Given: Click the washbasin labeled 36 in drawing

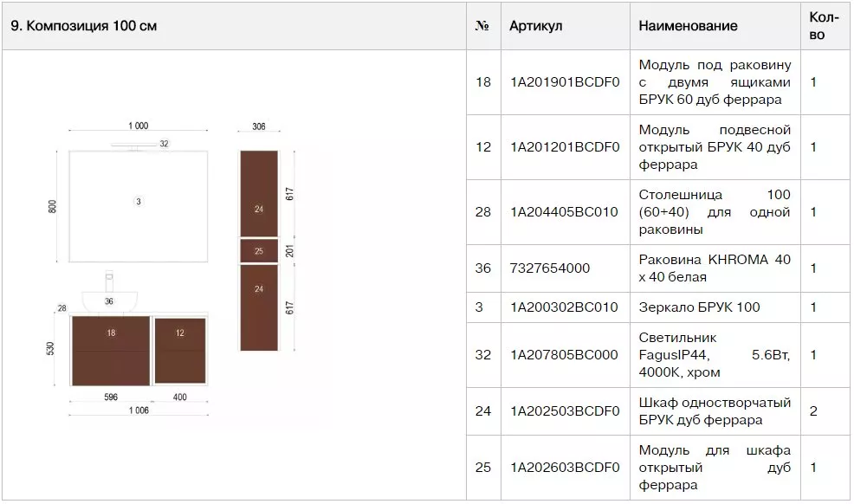Looking at the screenshot, I should click(109, 301).
